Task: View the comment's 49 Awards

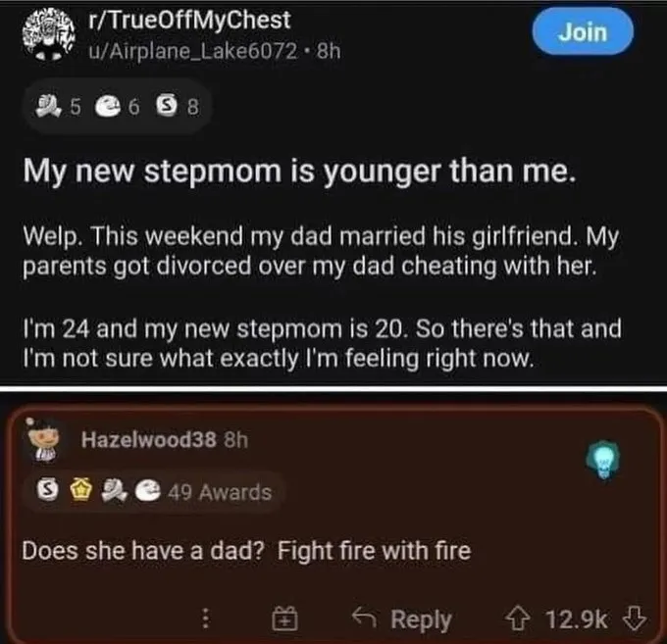Action: [218, 491]
